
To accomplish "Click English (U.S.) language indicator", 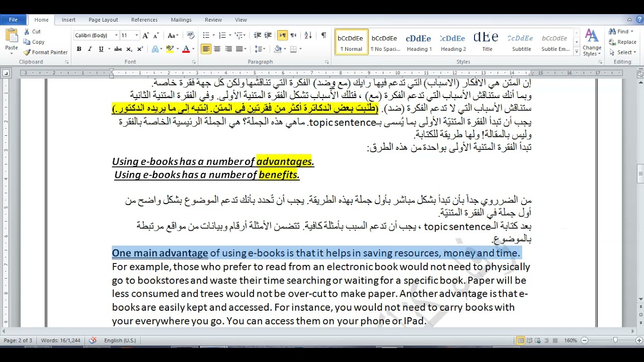I will (x=120, y=340).
